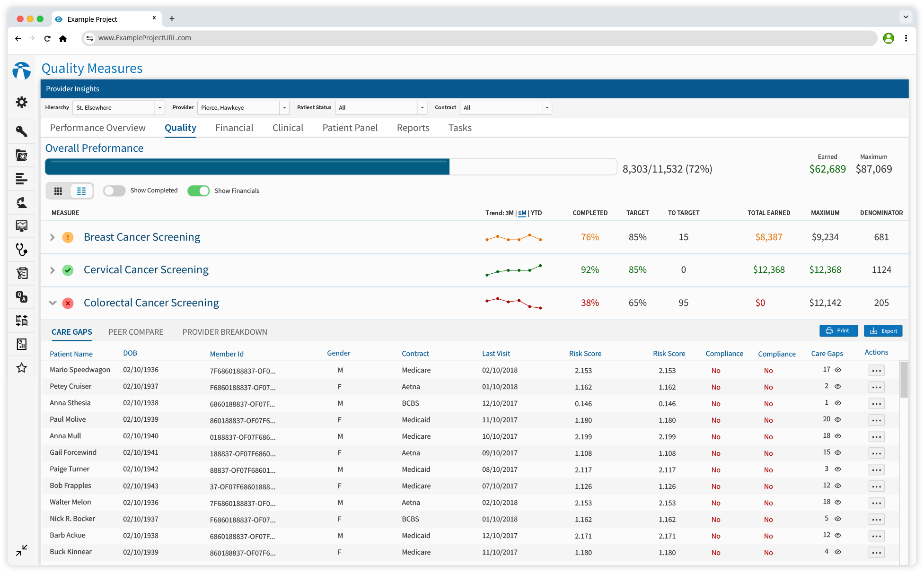Click the microscope icon in sidebar
The image size is (924, 573).
[22, 203]
